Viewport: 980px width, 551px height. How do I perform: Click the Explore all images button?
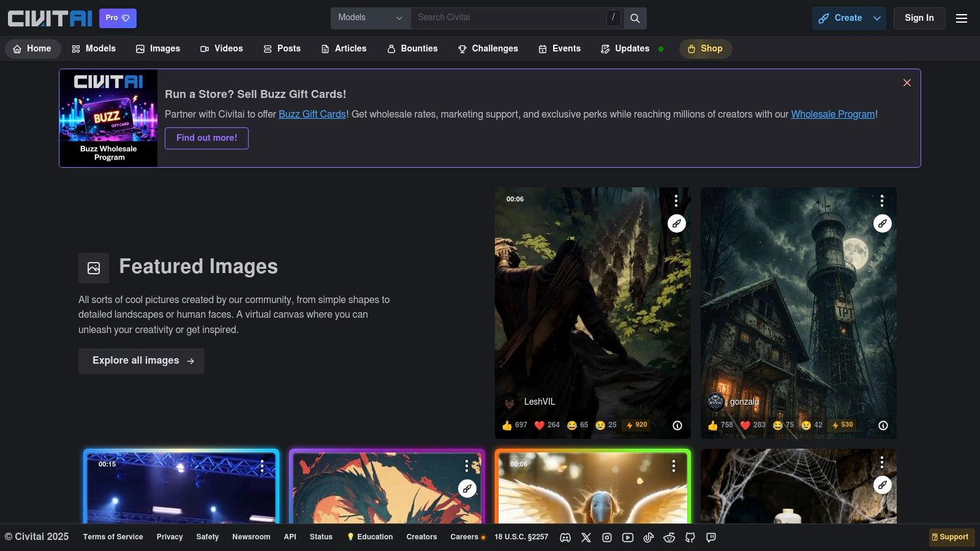(x=141, y=361)
